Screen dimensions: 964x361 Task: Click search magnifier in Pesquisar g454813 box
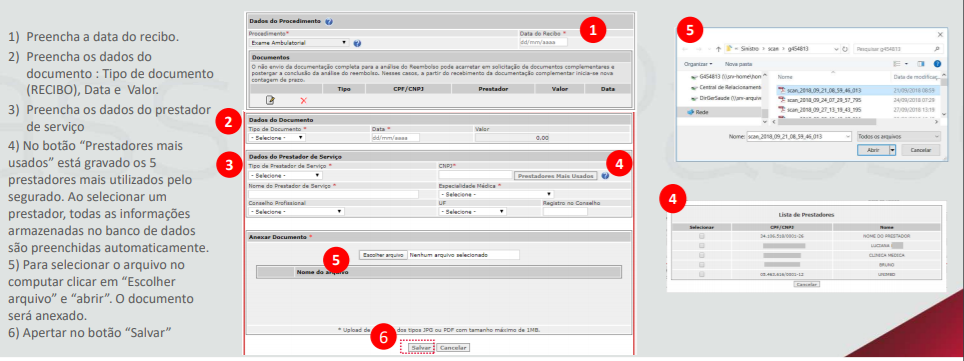pyautogui.click(x=937, y=49)
